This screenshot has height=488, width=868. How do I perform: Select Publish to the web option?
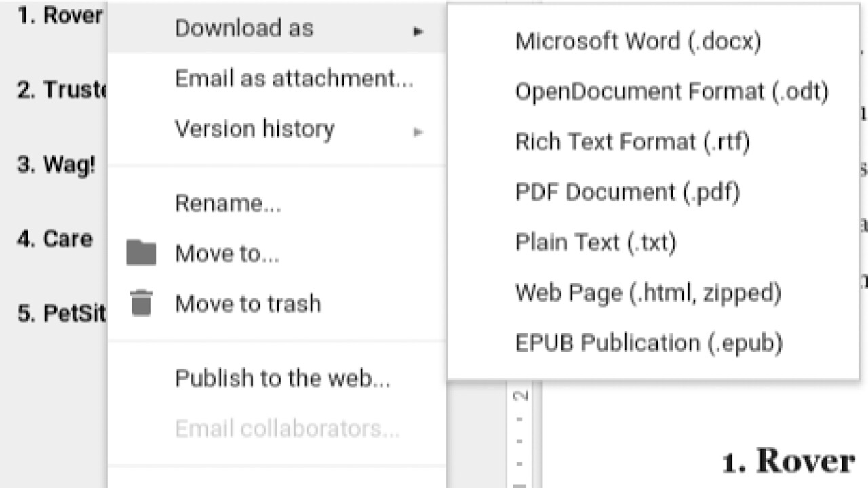point(282,378)
